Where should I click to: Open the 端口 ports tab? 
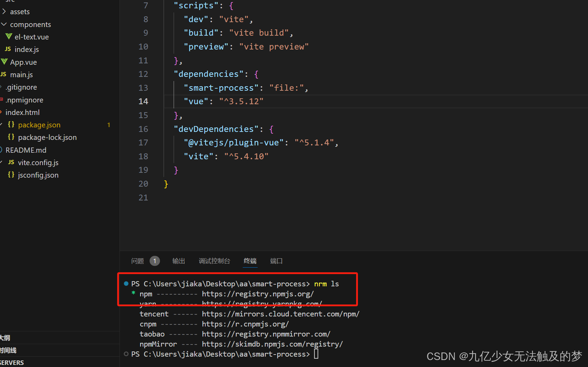point(276,261)
